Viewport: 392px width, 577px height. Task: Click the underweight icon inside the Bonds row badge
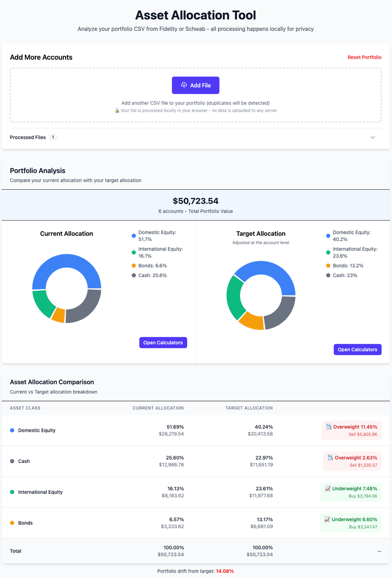pos(328,519)
